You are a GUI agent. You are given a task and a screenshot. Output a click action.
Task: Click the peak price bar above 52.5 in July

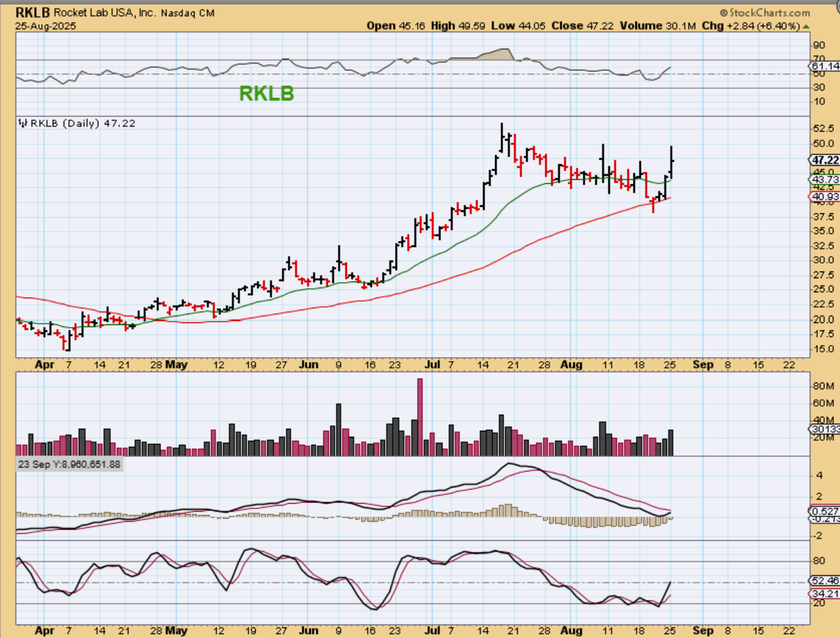click(x=501, y=138)
